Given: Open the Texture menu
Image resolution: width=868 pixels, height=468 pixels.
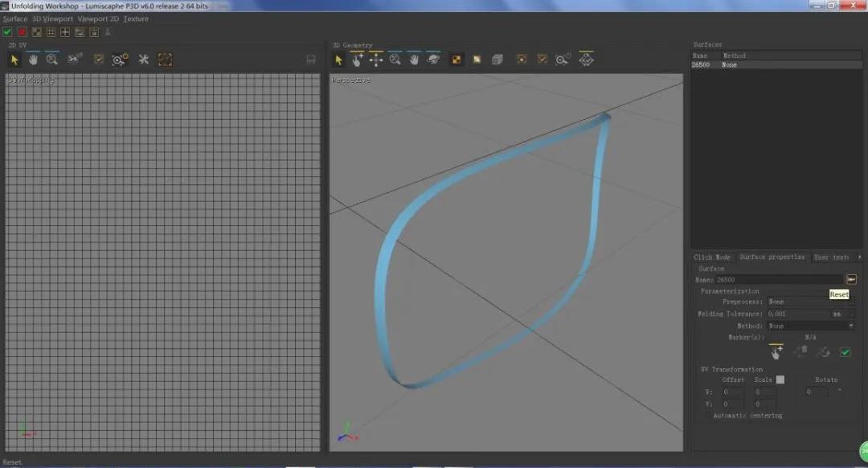Looking at the screenshot, I should [x=136, y=18].
